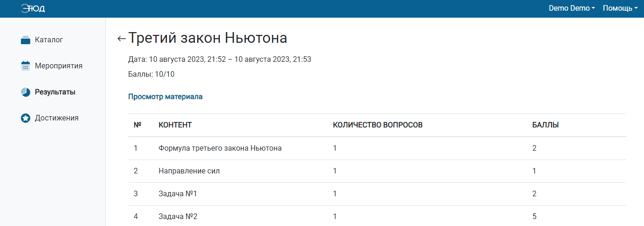Image resolution: width=644 pixels, height=226 pixels.
Task: Click the КОЛИЧЕСТВО ВОПРОСОВ column header
Action: tap(378, 125)
